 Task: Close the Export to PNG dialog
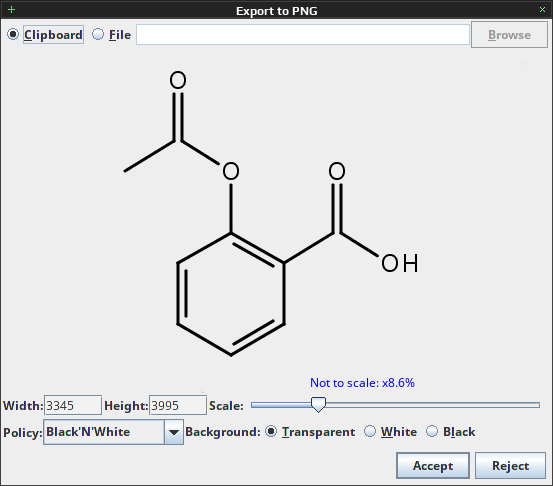click(x=542, y=10)
